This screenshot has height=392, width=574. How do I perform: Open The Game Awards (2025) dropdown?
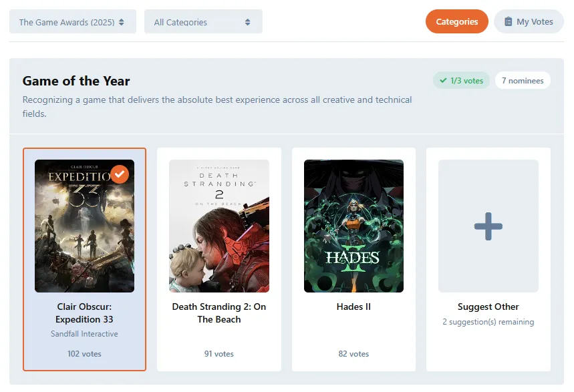pos(73,21)
